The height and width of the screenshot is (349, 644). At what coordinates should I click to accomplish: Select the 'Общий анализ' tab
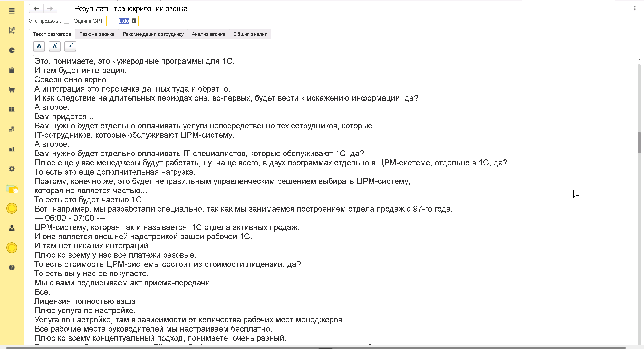pos(250,34)
